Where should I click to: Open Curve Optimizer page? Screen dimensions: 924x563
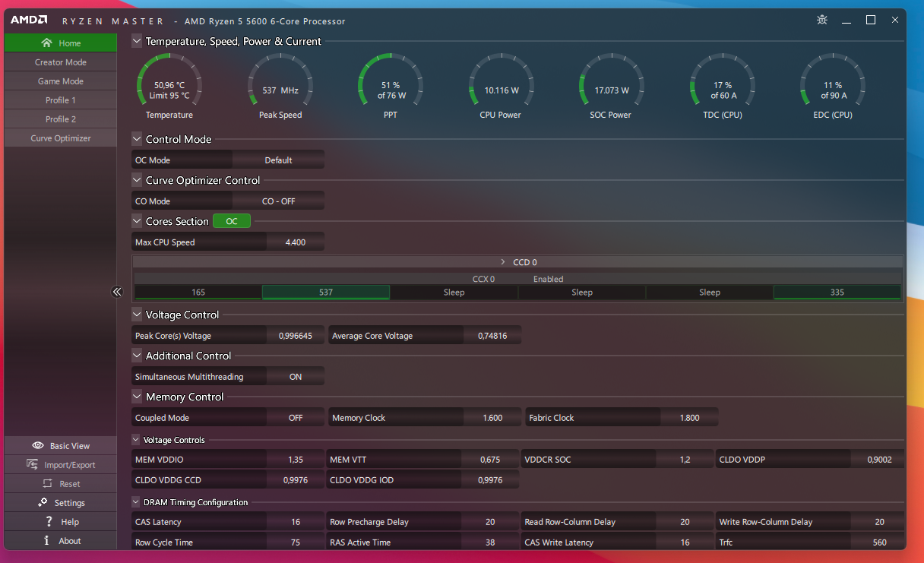[x=61, y=138]
